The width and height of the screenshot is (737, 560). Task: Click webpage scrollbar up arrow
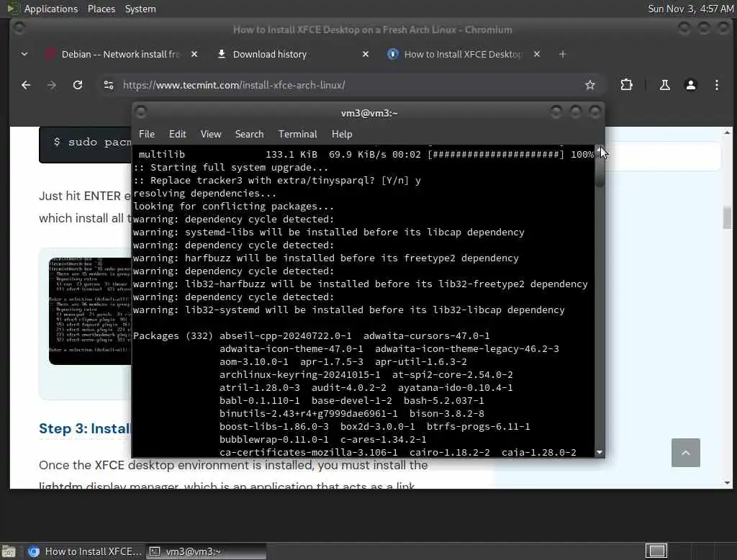point(727,132)
